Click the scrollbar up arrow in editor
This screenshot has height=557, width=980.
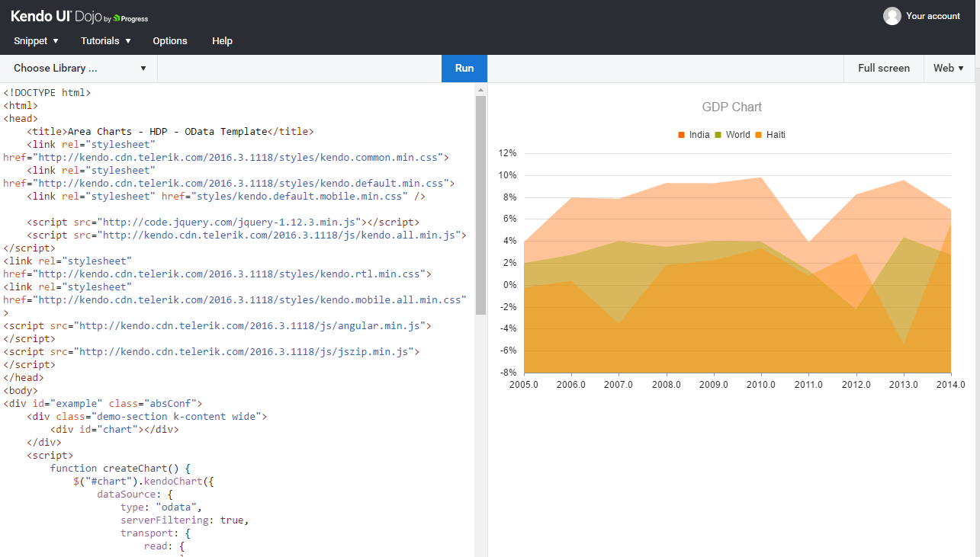point(480,89)
